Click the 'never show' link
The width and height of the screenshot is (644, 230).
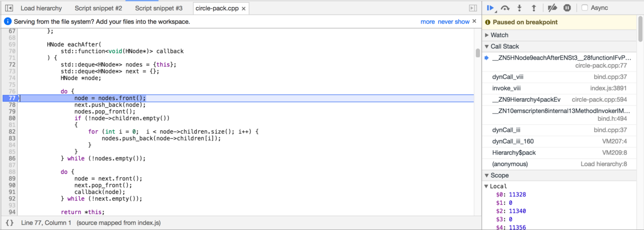(454, 22)
